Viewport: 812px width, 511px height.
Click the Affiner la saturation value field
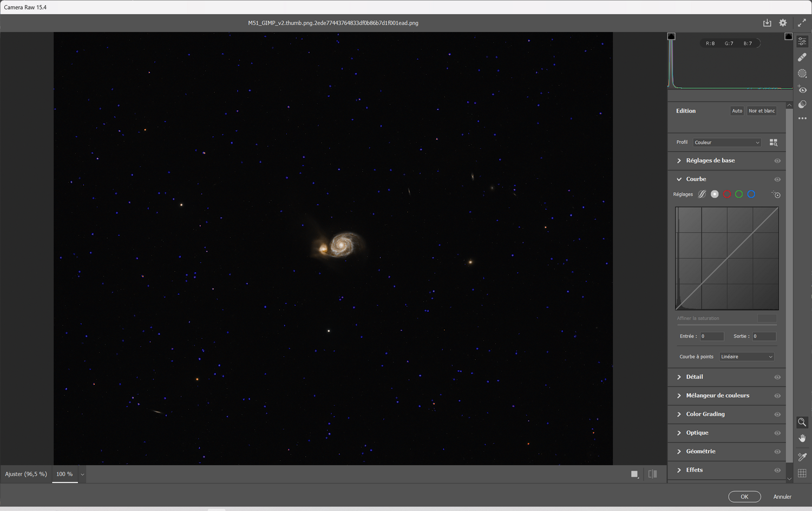coord(767,318)
